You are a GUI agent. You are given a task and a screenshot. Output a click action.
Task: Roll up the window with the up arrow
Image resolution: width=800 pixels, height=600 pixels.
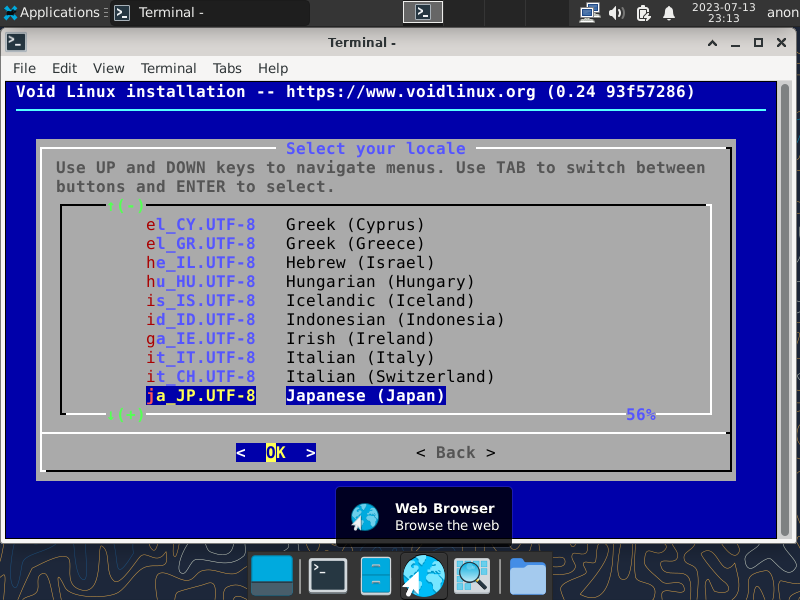pos(712,43)
